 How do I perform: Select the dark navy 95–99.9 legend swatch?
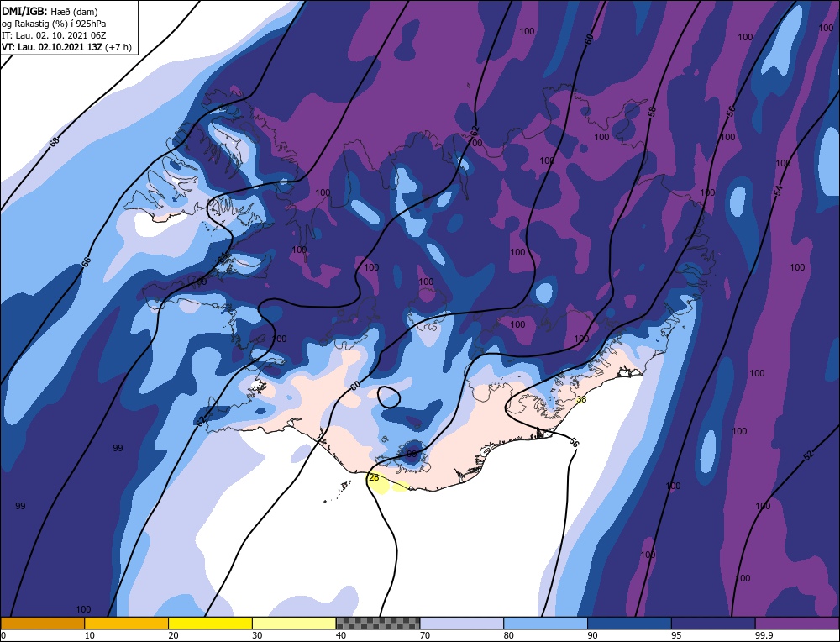[x=713, y=623]
